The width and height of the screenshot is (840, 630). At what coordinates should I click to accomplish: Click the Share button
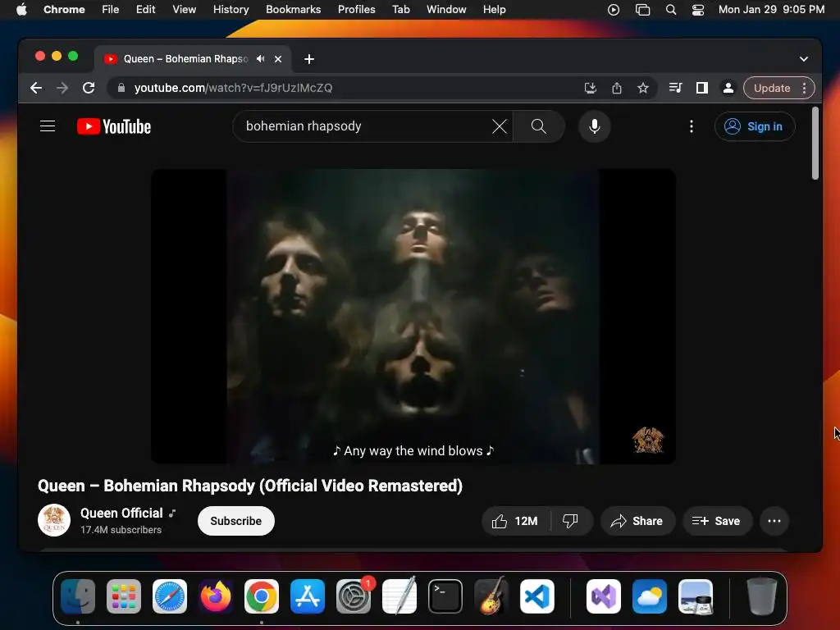click(637, 521)
